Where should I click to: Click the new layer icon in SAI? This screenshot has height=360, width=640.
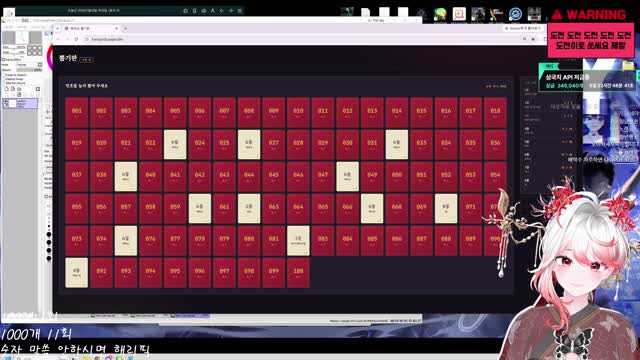click(x=7, y=89)
